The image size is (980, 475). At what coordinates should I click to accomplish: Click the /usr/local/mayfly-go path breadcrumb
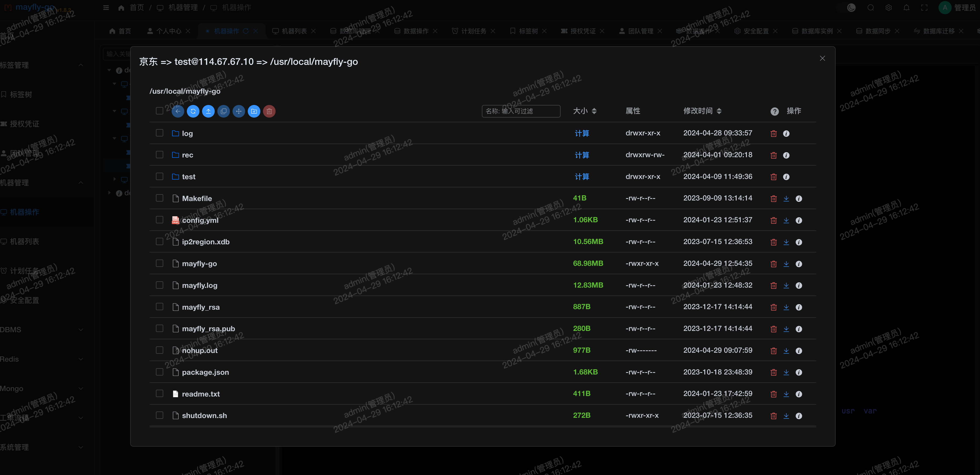tap(185, 91)
